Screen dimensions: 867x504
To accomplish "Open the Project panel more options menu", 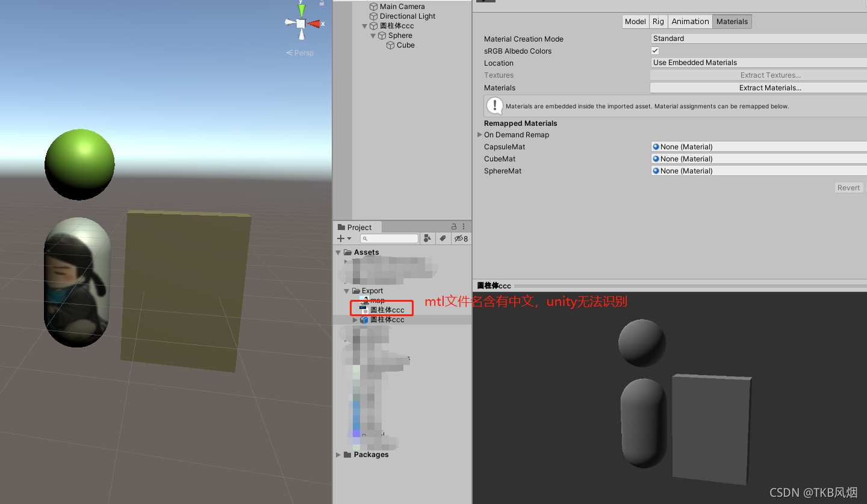I will click(x=464, y=226).
